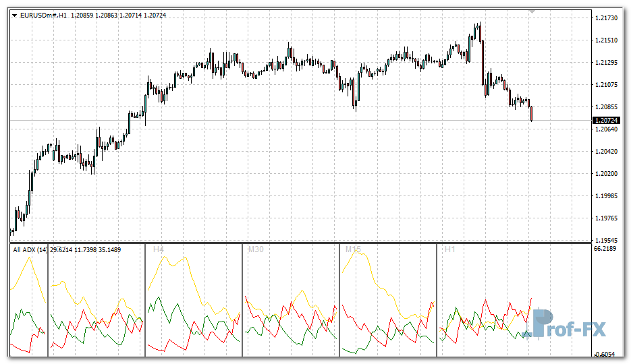Click the 1.21730 price axis label

click(607, 18)
